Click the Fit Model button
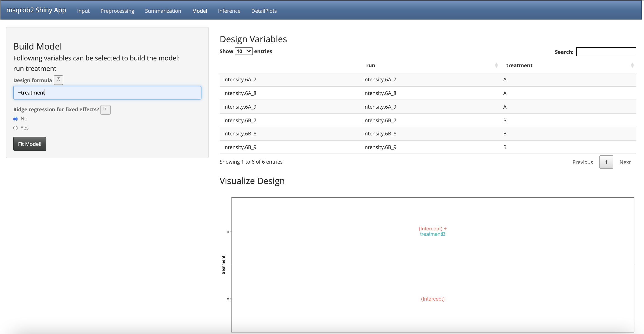The image size is (644, 334). point(29,143)
